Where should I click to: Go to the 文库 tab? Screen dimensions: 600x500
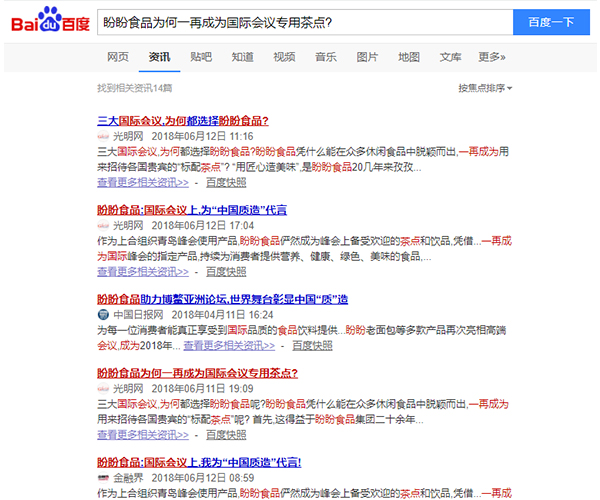pyautogui.click(x=450, y=57)
